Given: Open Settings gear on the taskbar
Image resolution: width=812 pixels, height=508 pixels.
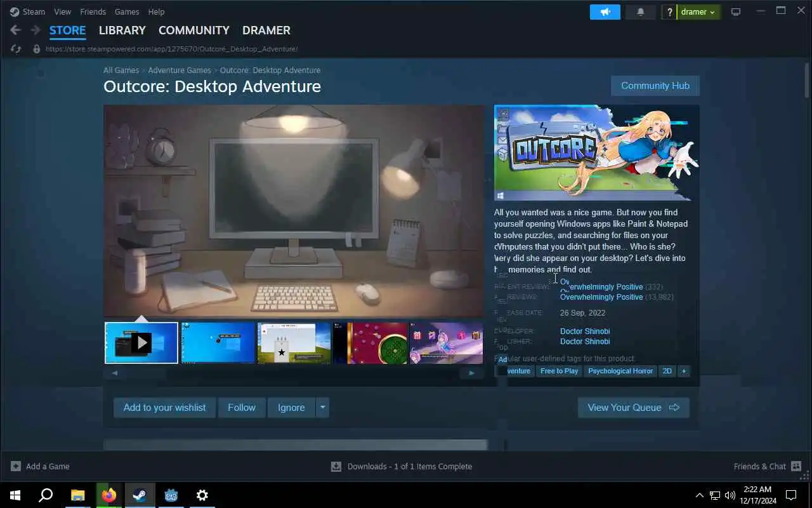Looking at the screenshot, I should [202, 495].
